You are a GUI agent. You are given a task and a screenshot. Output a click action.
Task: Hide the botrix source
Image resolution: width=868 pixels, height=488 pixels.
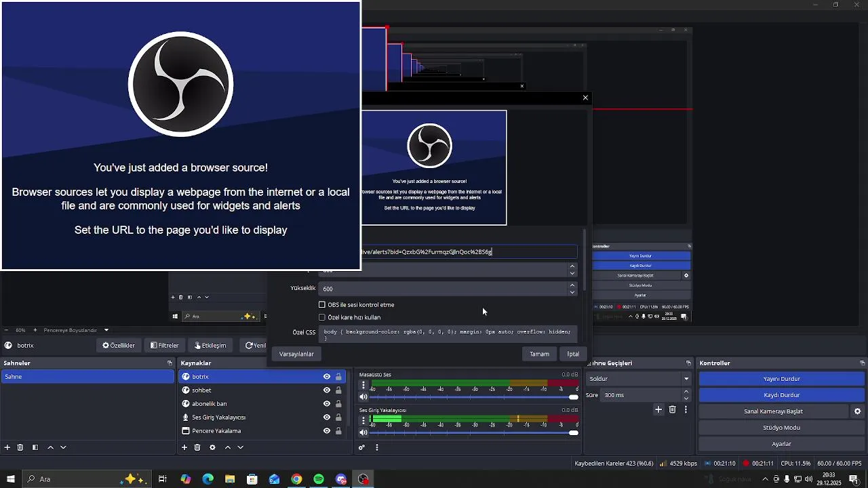tap(327, 377)
